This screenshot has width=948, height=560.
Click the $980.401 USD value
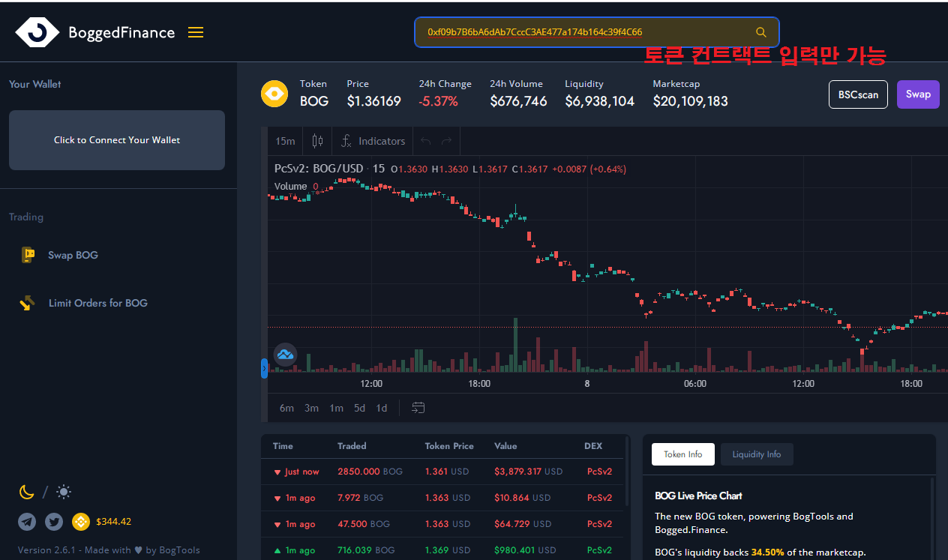coord(525,550)
